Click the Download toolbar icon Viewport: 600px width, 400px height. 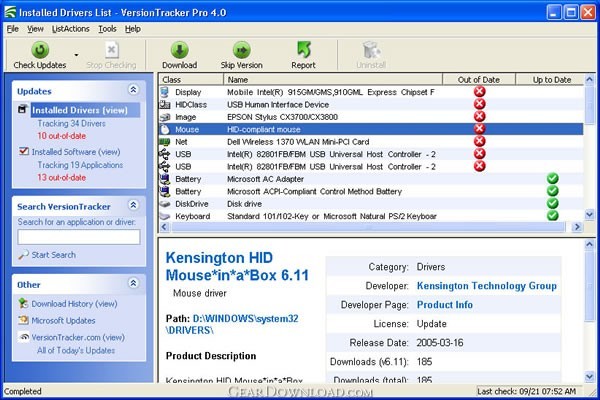(x=179, y=50)
